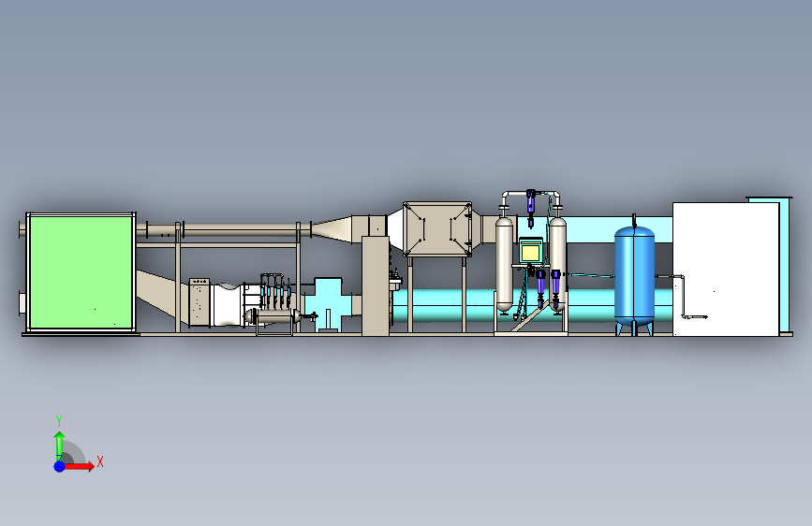Select the tall beige column beside the filter housing
Viewport: 812px width, 526px height.
376,285
